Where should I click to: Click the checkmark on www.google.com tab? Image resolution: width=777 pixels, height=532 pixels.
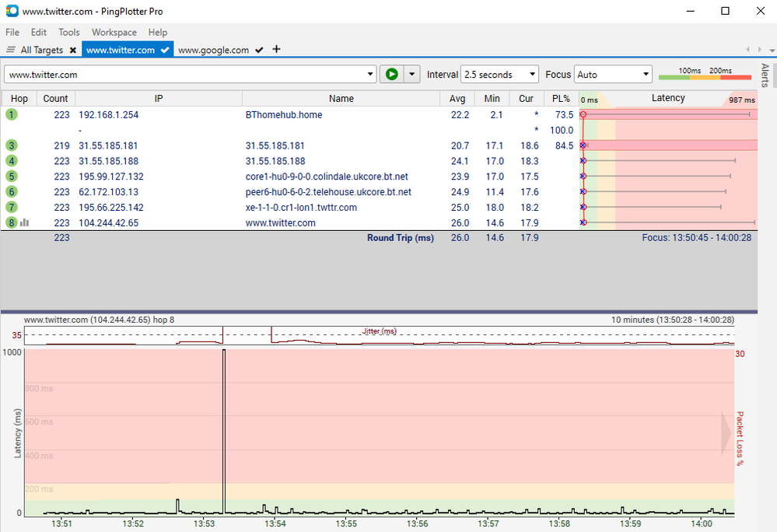click(259, 50)
